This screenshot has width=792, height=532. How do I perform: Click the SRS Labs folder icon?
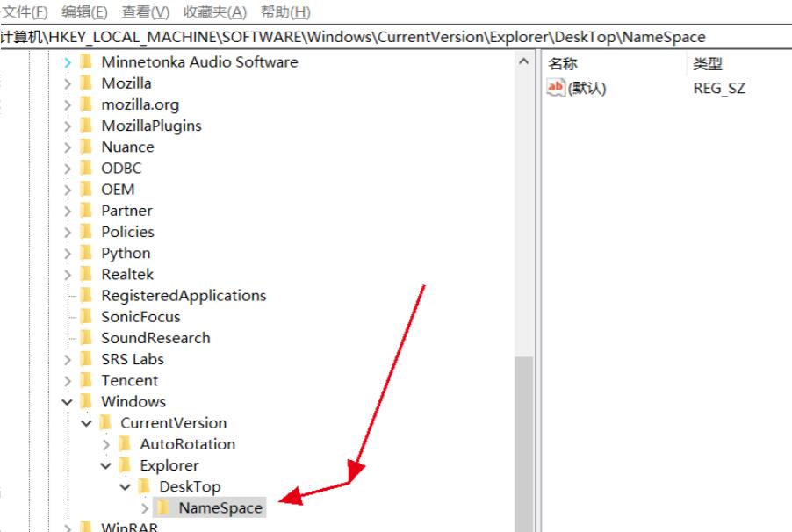[86, 359]
